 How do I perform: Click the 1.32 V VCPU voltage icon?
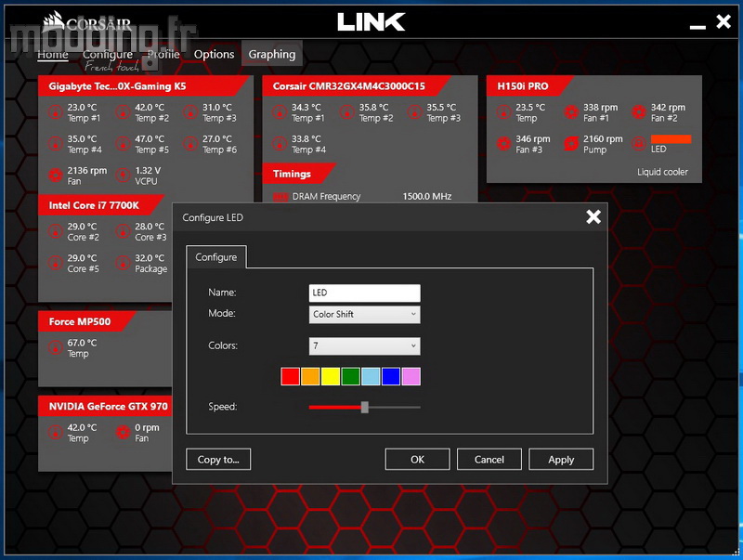point(124,176)
